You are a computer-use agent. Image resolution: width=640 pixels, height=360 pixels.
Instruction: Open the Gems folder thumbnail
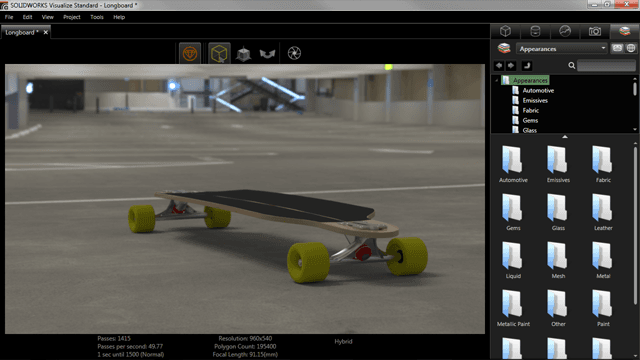tap(513, 212)
